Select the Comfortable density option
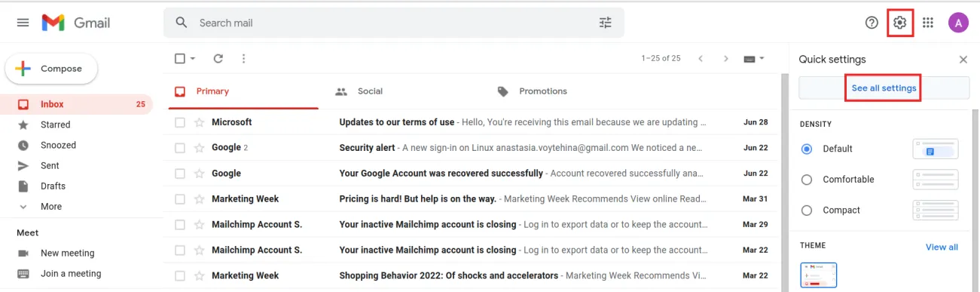980x292 pixels. click(x=807, y=180)
